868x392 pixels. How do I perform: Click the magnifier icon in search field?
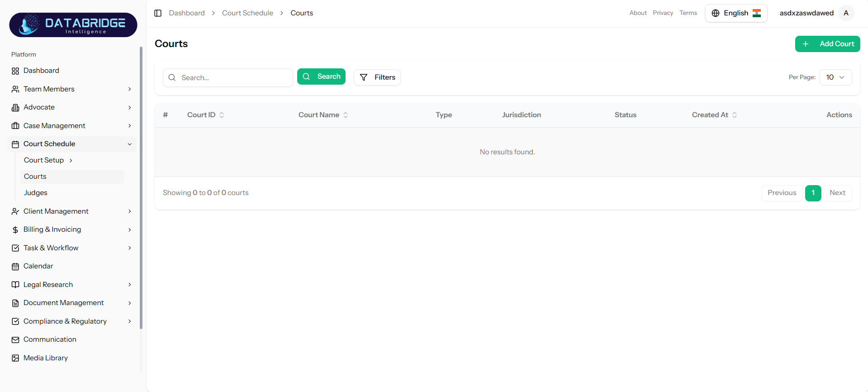coord(172,77)
